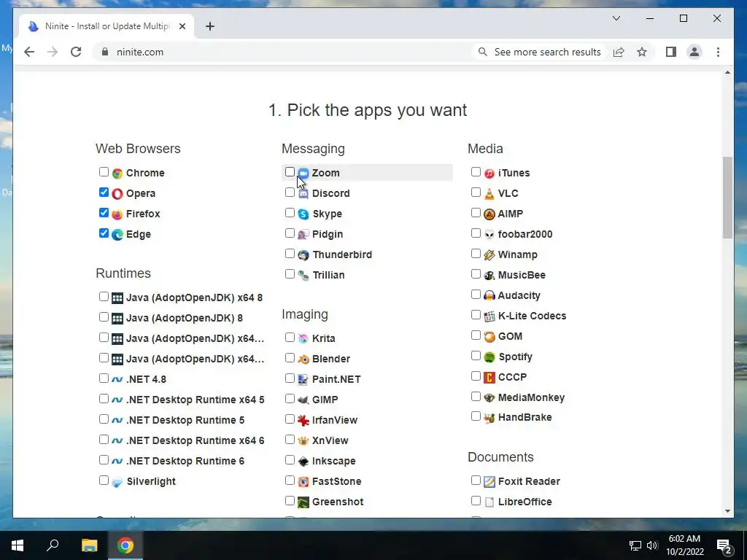Click the Trillian label
This screenshot has width=747, height=560.
[x=328, y=275]
